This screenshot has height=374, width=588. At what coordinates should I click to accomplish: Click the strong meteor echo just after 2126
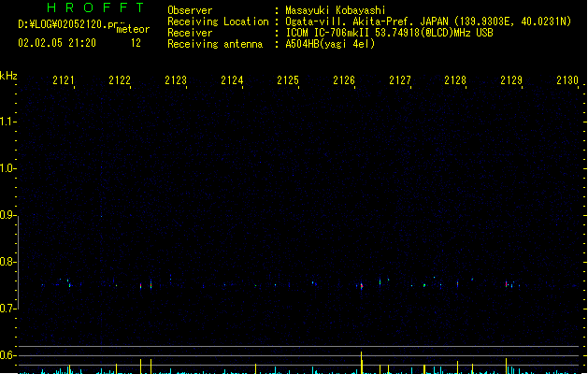pos(362,286)
